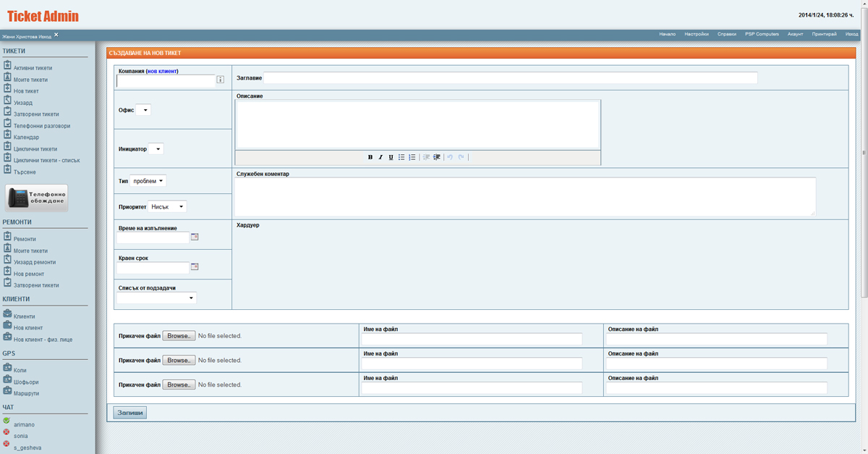Open Настройки in top menu

coord(697,34)
